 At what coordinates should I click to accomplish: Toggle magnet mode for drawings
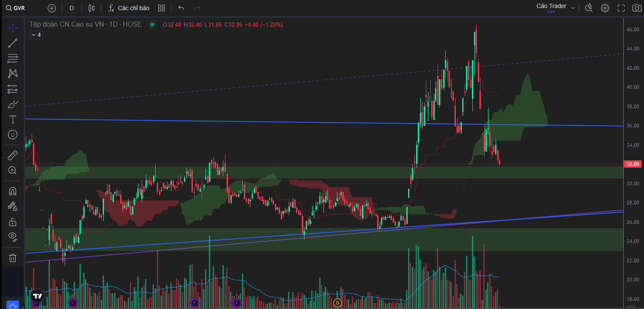13,191
